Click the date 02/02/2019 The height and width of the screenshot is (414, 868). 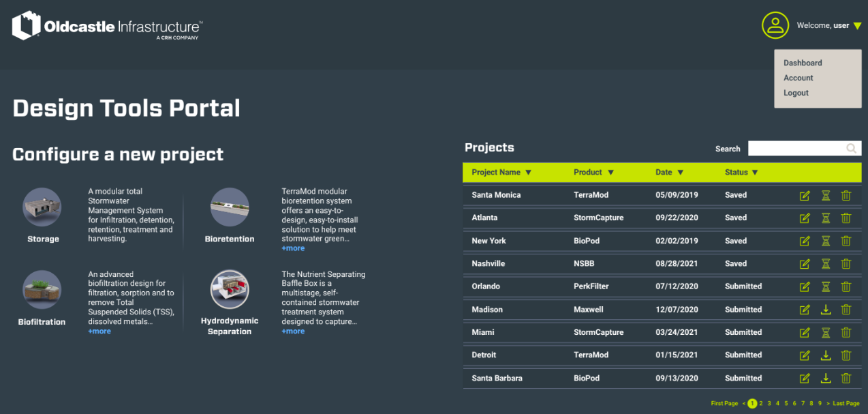click(x=677, y=241)
